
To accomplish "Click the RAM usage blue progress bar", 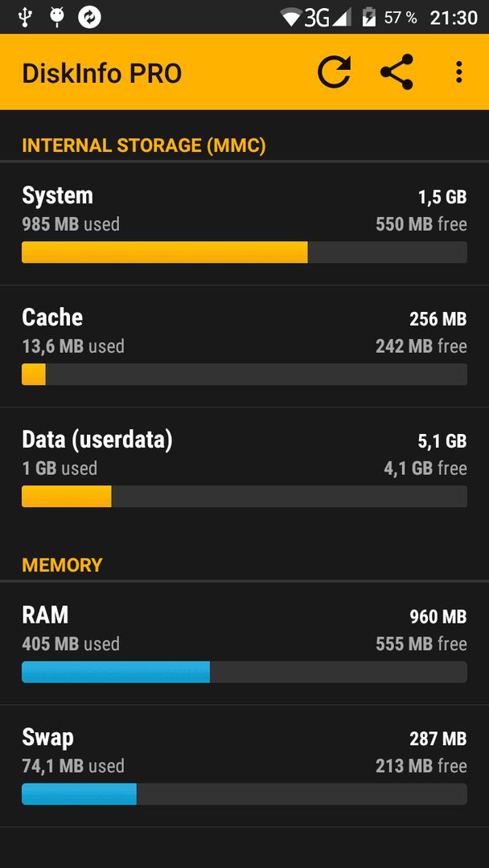I will coord(244,671).
